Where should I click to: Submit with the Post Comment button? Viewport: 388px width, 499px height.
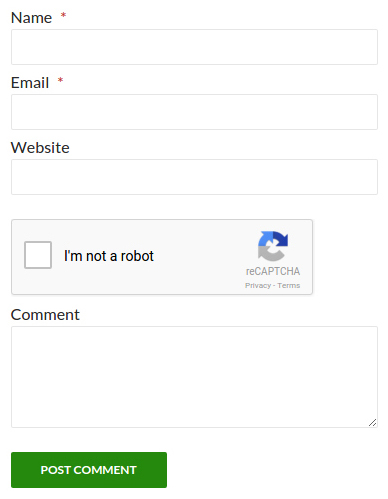click(89, 470)
